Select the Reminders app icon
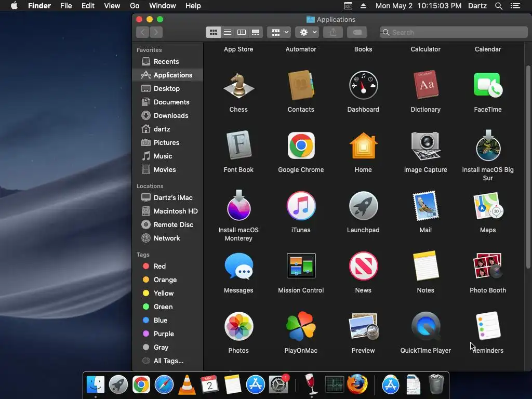Screen dimensions: 532x399 (x=488, y=326)
